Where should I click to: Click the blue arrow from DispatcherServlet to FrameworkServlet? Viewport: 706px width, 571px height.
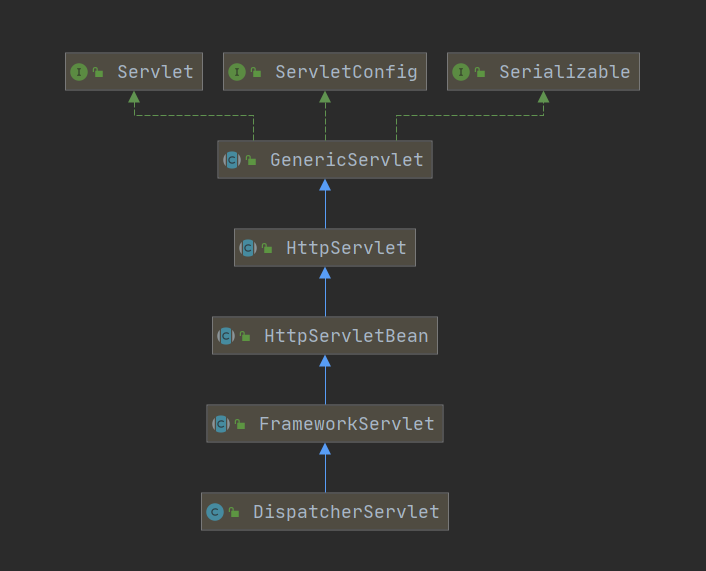(x=325, y=468)
